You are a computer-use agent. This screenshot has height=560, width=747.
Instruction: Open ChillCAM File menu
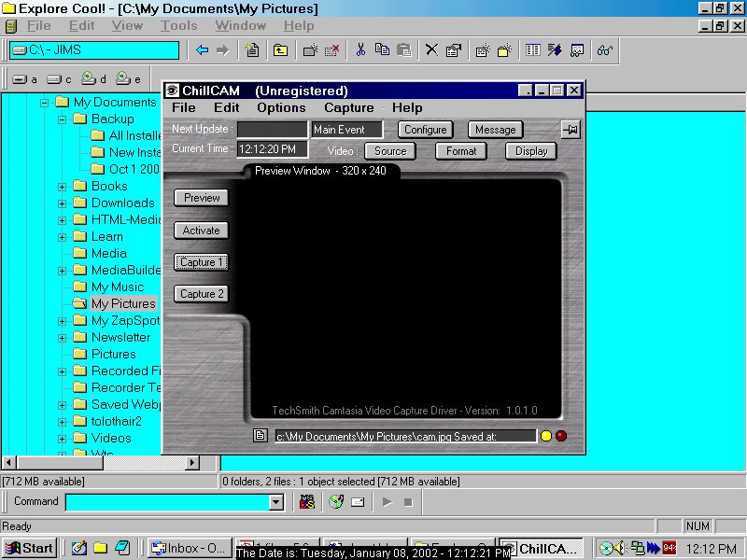[183, 107]
